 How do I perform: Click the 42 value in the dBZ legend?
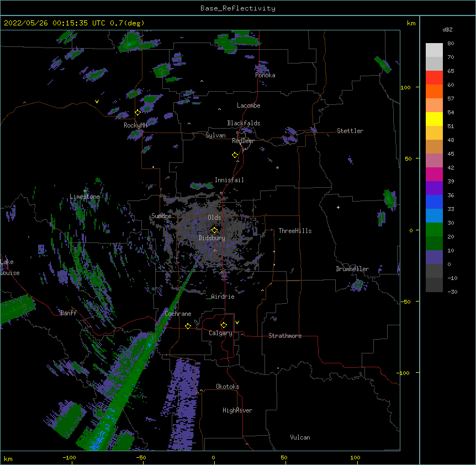[451, 167]
